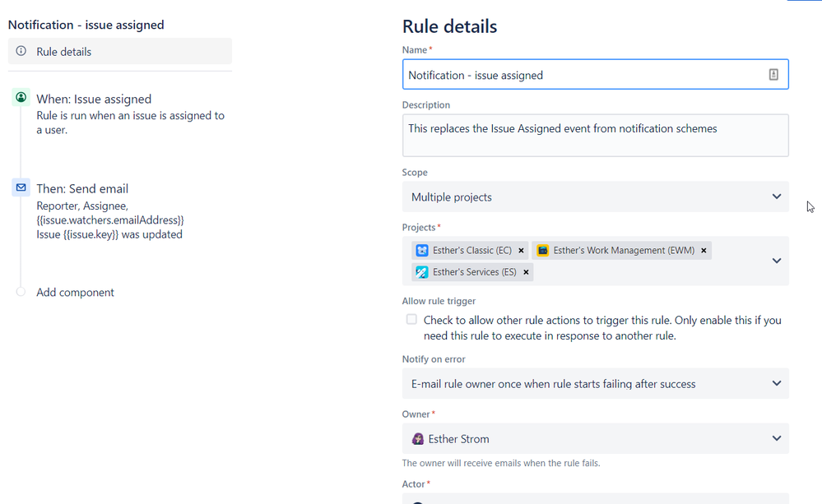This screenshot has height=504, width=822.
Task: Click the envelope icon beside Then: Send email
Action: click(21, 187)
